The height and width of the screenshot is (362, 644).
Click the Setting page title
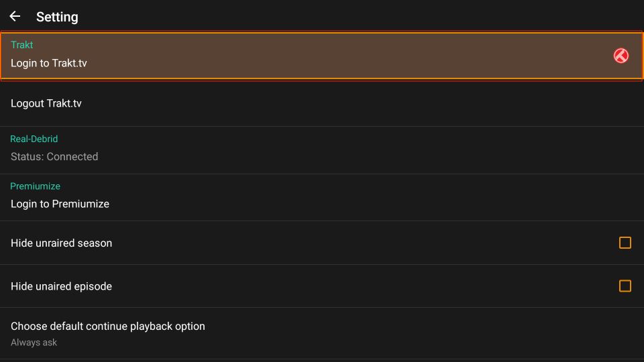tap(57, 17)
